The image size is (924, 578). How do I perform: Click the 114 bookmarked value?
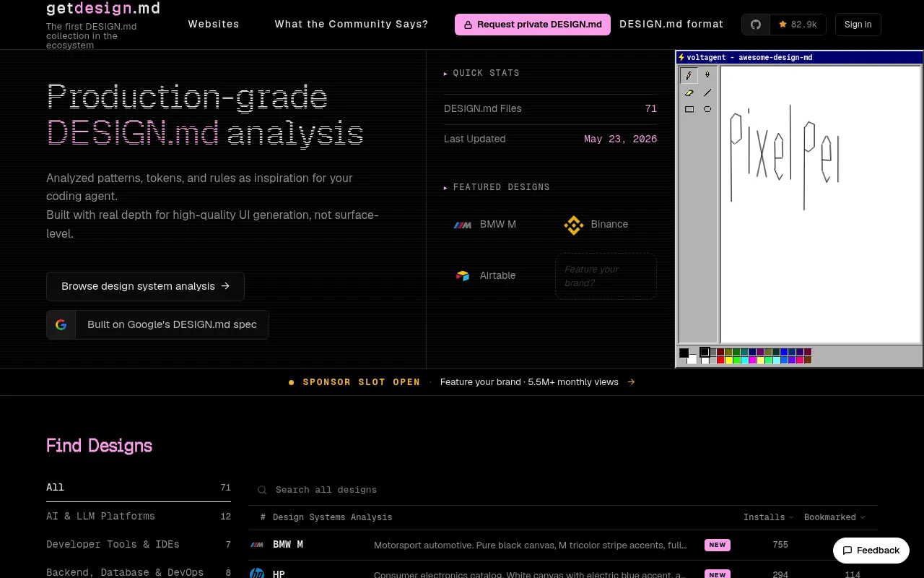point(853,574)
